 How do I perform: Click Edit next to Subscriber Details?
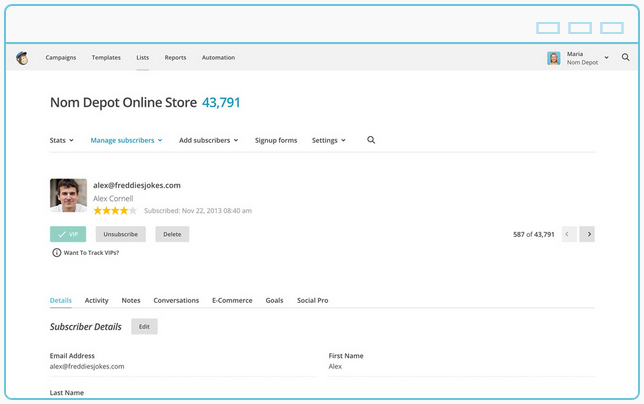[144, 326]
